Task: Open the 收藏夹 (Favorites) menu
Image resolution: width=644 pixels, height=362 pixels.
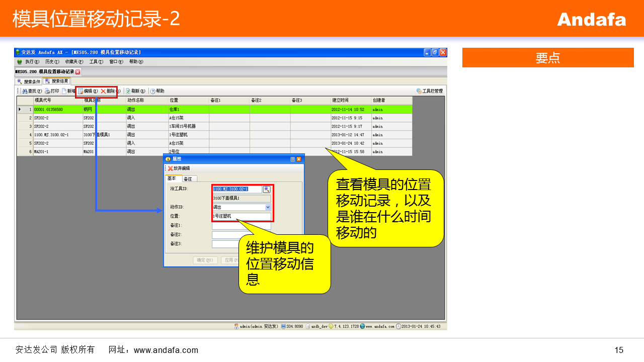Action: 73,62
